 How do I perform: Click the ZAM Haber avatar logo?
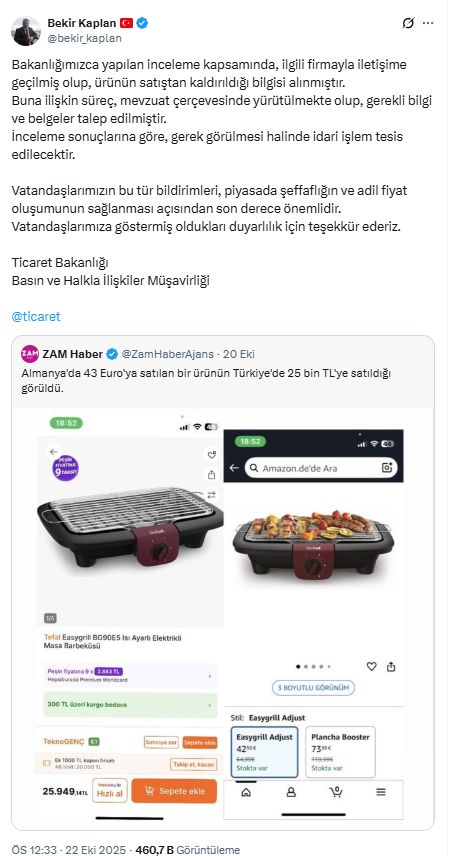pyautogui.click(x=29, y=354)
